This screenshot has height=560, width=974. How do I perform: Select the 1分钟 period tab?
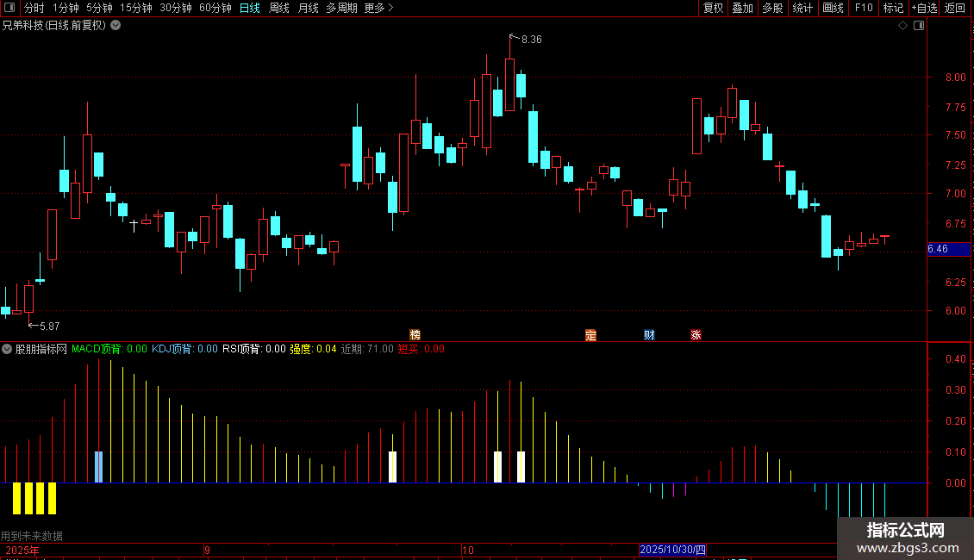pos(66,8)
